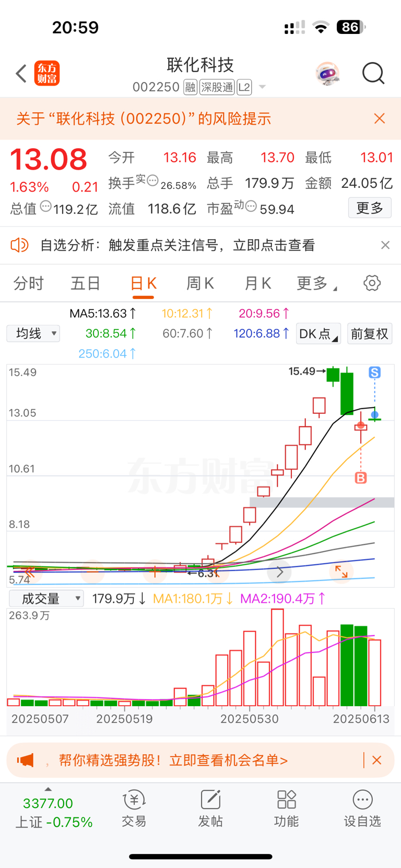Viewport: 401px width, 868px height.
Task: Open the 交易 trade icon
Action: [x=134, y=808]
